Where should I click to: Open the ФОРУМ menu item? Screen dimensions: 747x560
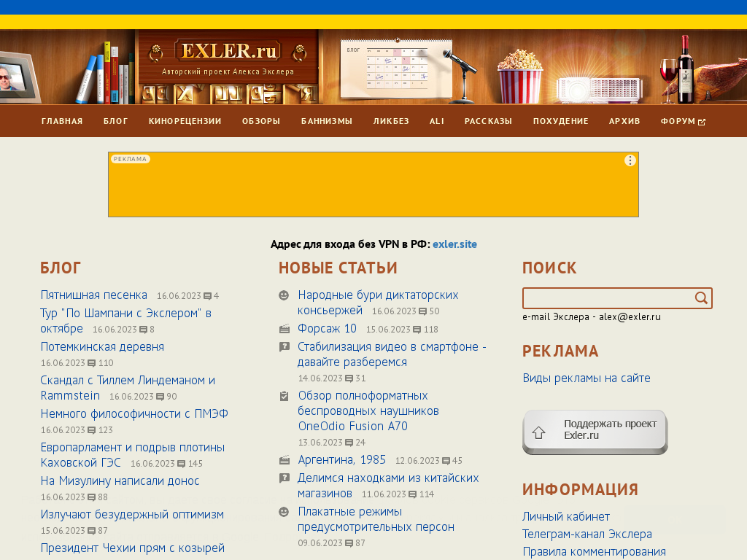point(678,122)
